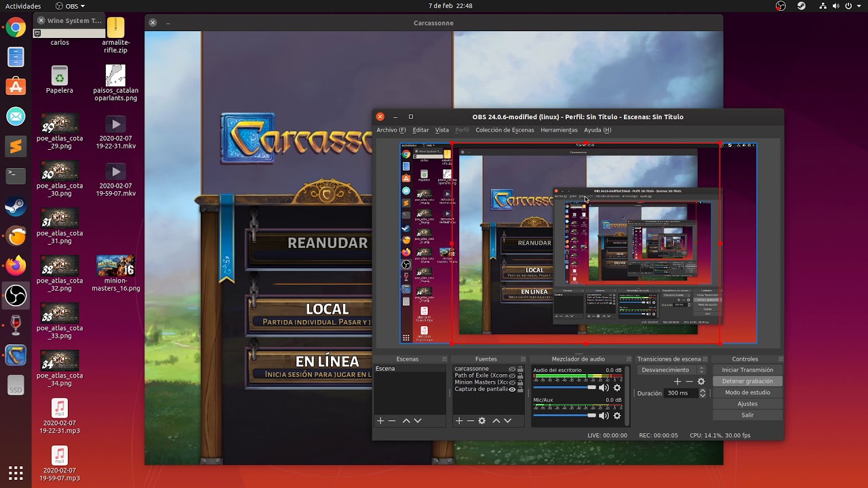Open the Herramientas menu

click(x=559, y=130)
